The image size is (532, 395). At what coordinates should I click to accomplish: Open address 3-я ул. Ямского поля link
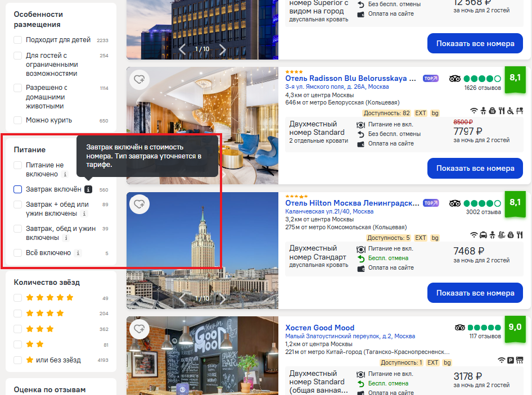coord(337,87)
